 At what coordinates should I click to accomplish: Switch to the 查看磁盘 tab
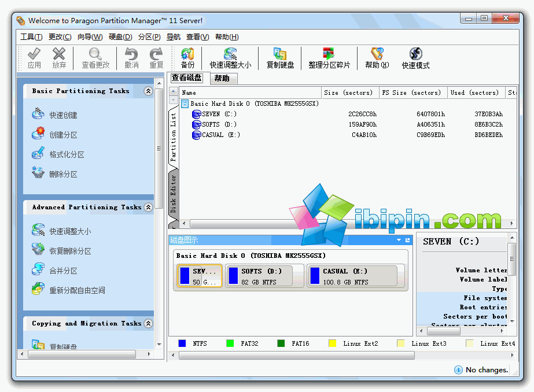[x=187, y=78]
